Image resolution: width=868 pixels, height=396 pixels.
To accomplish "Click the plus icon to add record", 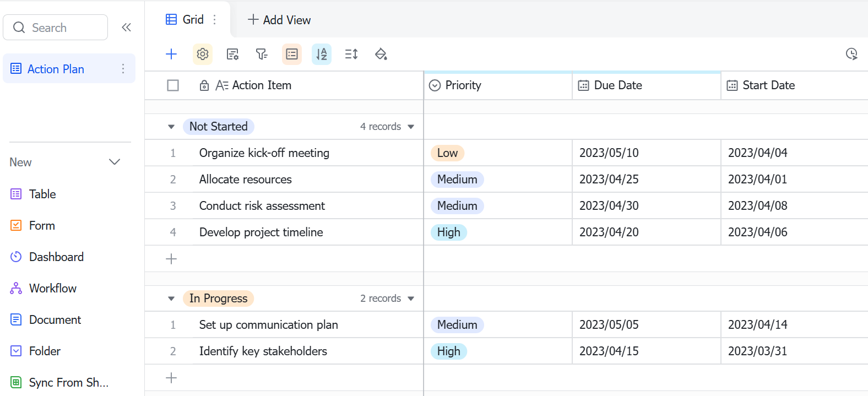I will [171, 54].
